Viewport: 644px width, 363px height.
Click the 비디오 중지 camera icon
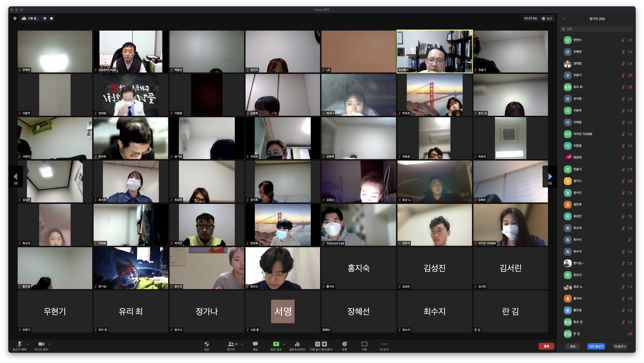pos(41,344)
